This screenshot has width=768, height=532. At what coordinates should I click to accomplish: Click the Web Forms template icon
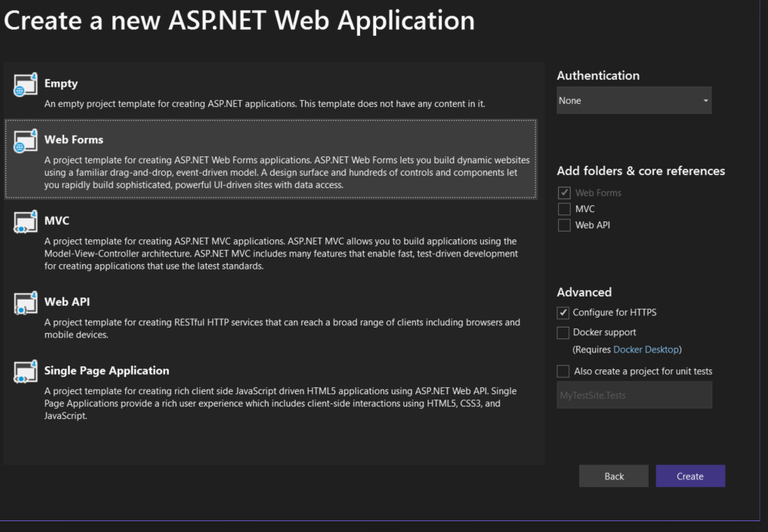pyautogui.click(x=26, y=141)
